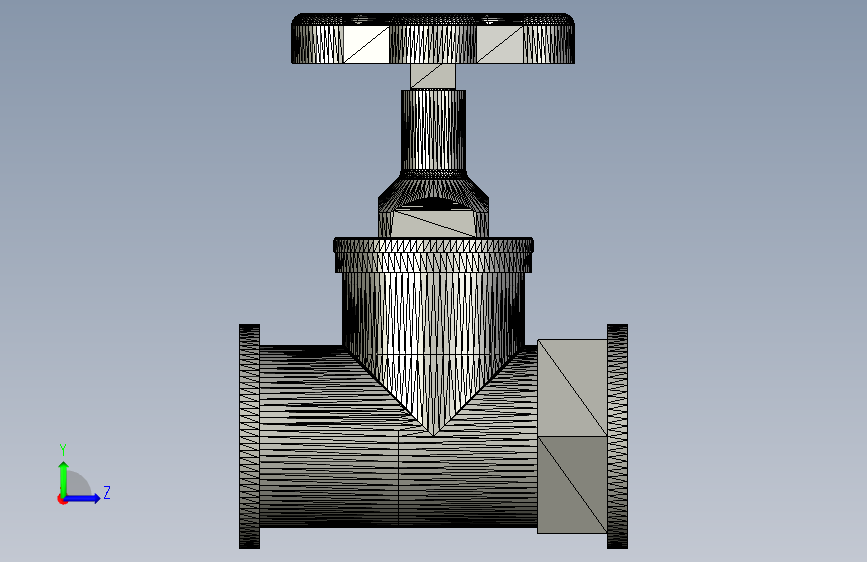
Task: Select the left end flange of the valve
Action: [x=249, y=436]
